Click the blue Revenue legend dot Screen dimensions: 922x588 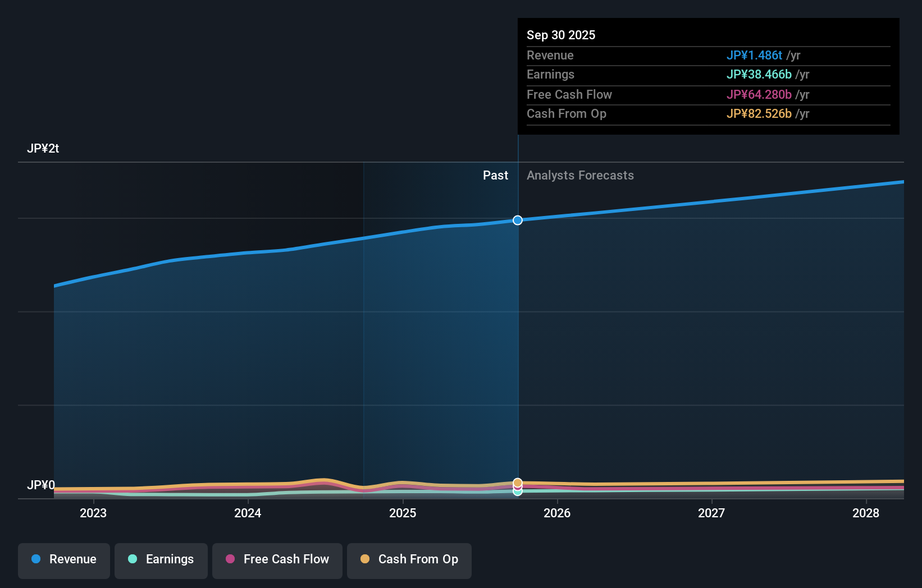(x=36, y=559)
